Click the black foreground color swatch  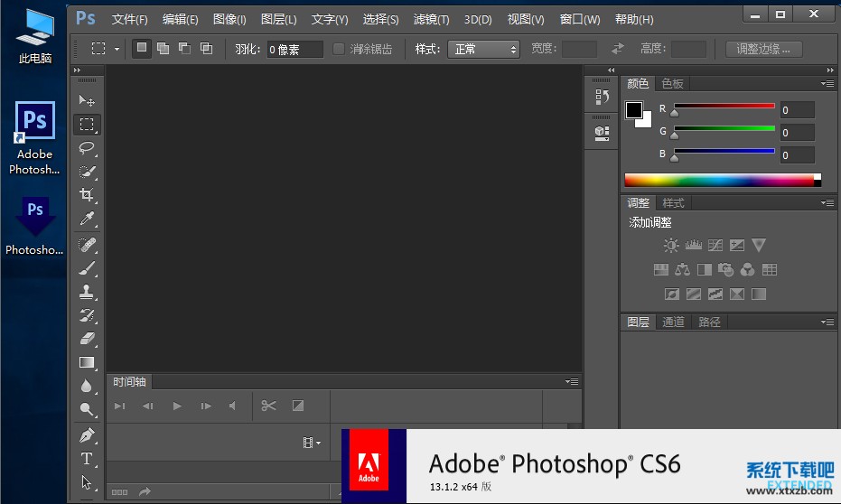(634, 110)
